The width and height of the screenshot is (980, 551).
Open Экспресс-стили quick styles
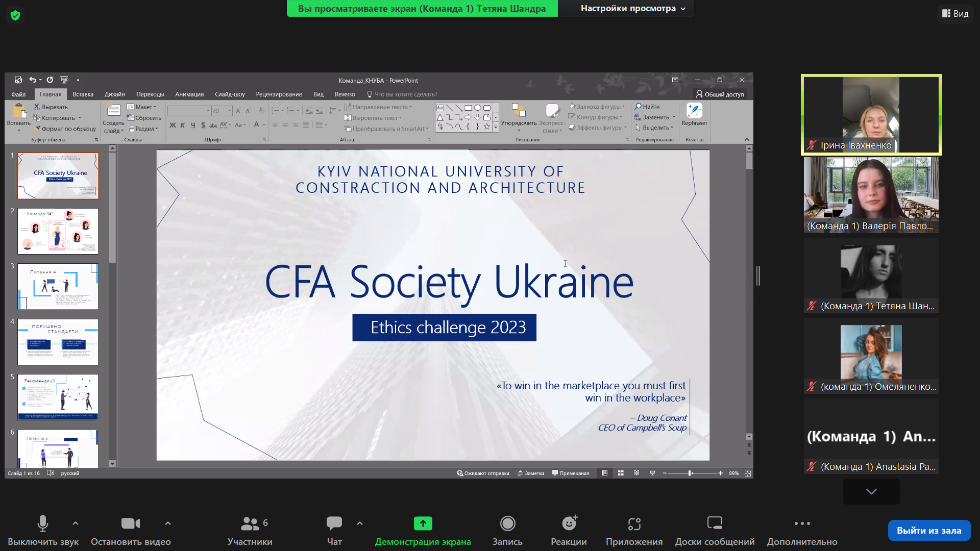pyautogui.click(x=552, y=118)
